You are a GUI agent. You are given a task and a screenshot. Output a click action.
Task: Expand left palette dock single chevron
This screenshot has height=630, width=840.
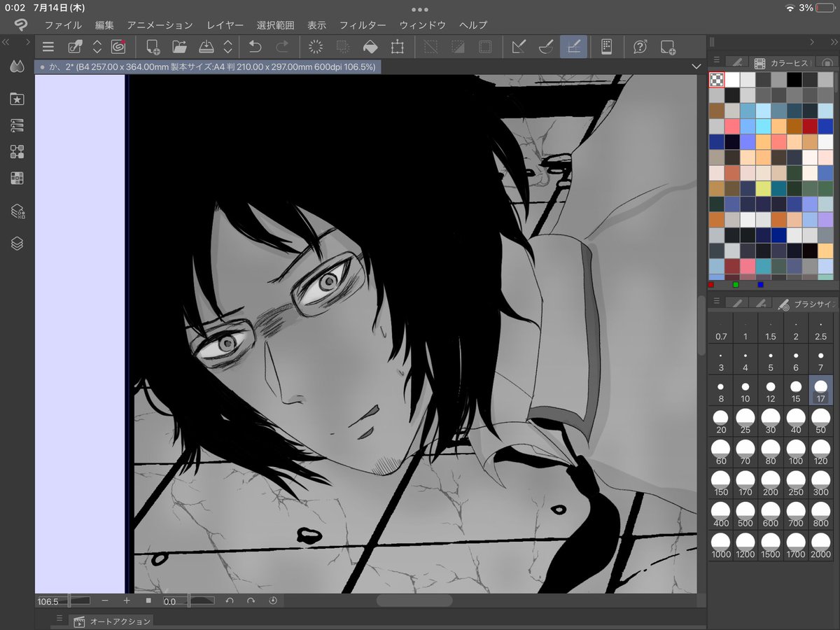(x=28, y=43)
